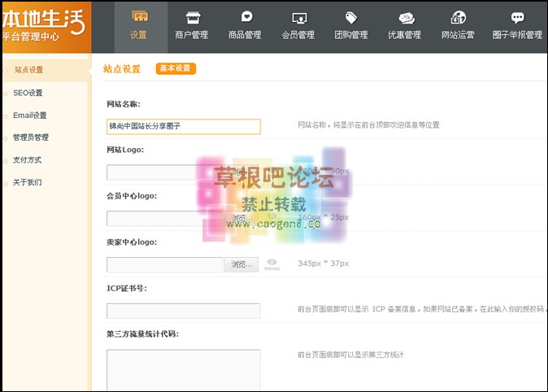This screenshot has width=548, height=392.
Task: Go to 网站运营 website operations icon
Action: (x=459, y=18)
